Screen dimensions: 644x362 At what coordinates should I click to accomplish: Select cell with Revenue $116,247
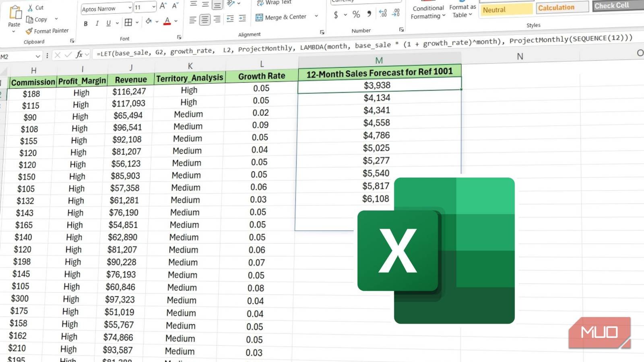(129, 91)
